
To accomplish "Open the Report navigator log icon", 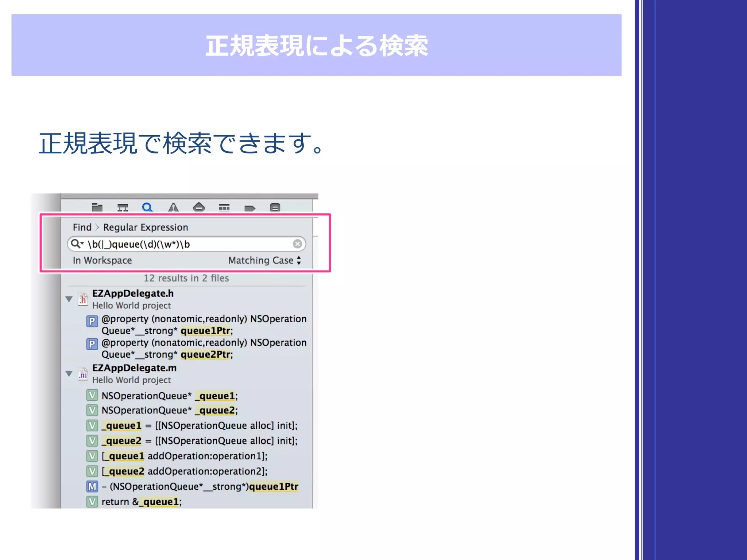I will (275, 208).
